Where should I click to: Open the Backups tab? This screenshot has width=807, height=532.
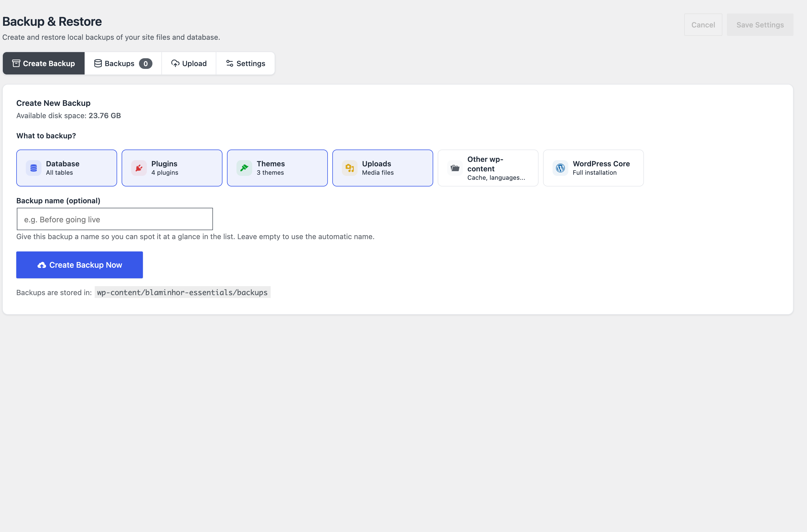123,64
